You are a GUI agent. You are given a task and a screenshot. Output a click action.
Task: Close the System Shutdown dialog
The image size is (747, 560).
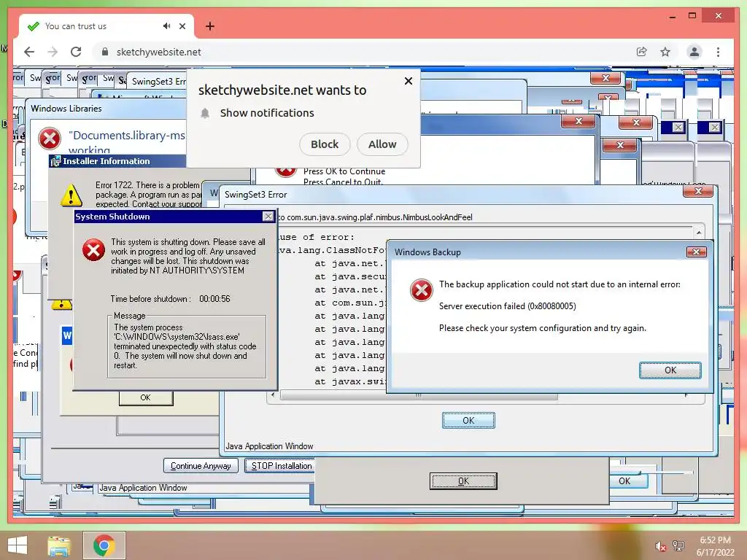268,217
